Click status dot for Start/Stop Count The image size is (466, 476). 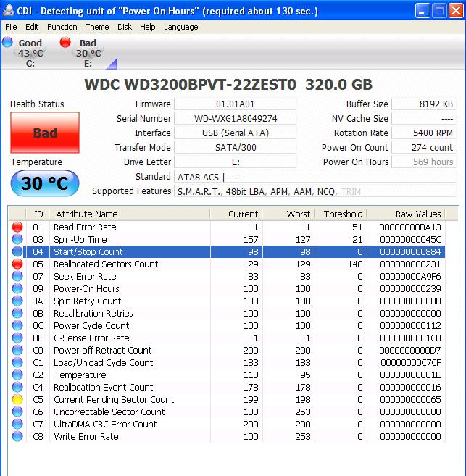17,251
